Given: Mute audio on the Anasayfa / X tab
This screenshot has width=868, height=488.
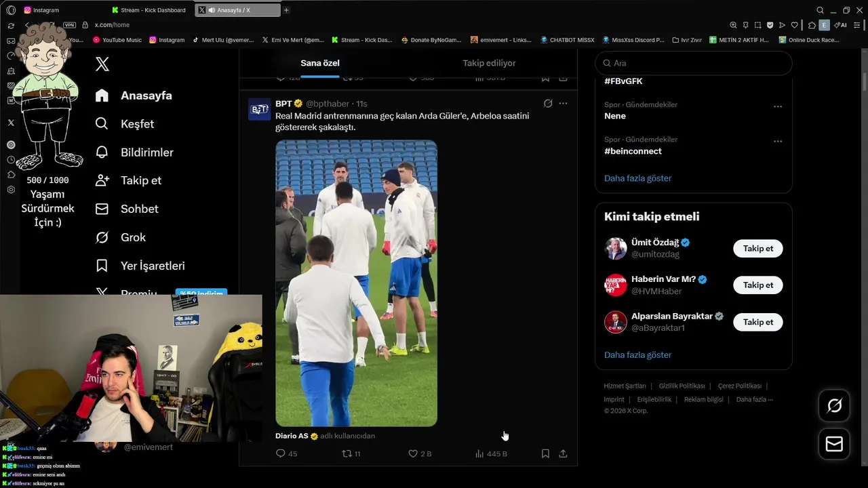Looking at the screenshot, I should pyautogui.click(x=211, y=10).
